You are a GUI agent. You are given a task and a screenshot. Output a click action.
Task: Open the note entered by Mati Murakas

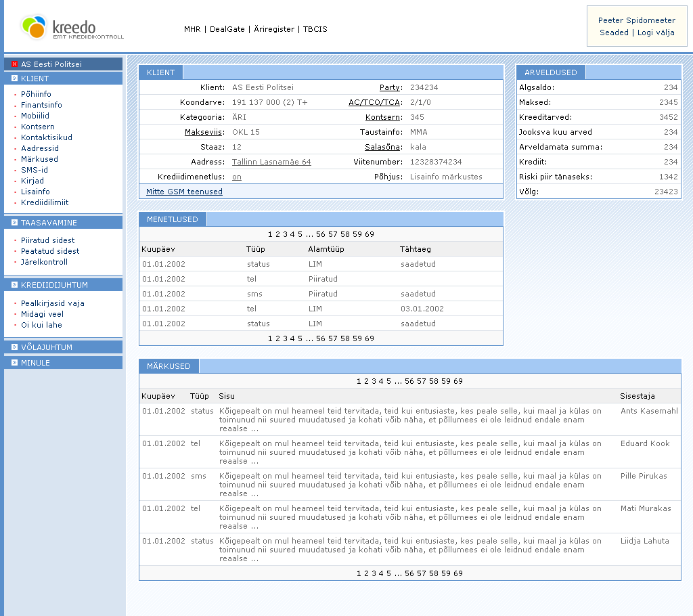coord(410,517)
